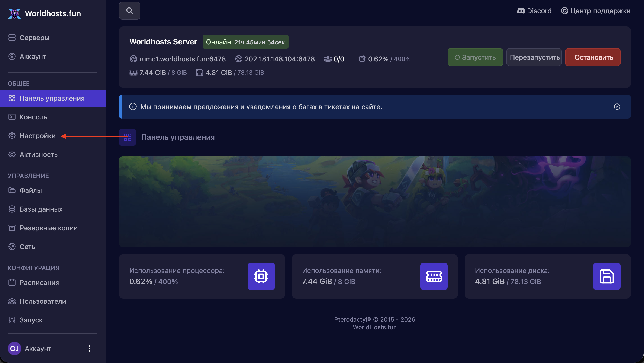Click the Worldhosts.fun logo icon

14,13
